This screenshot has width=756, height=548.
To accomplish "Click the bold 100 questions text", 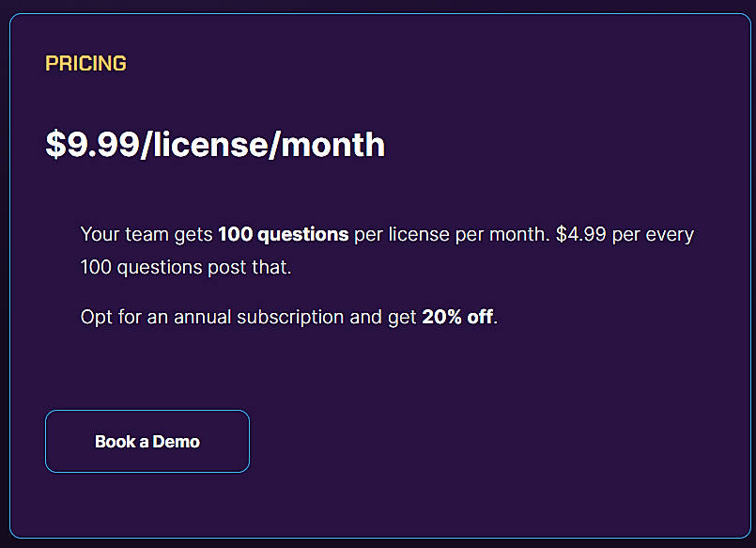I will [283, 233].
